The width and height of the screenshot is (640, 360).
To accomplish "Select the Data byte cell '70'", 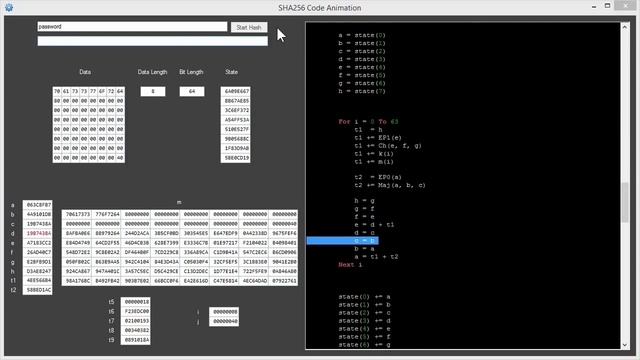I will 57,91.
